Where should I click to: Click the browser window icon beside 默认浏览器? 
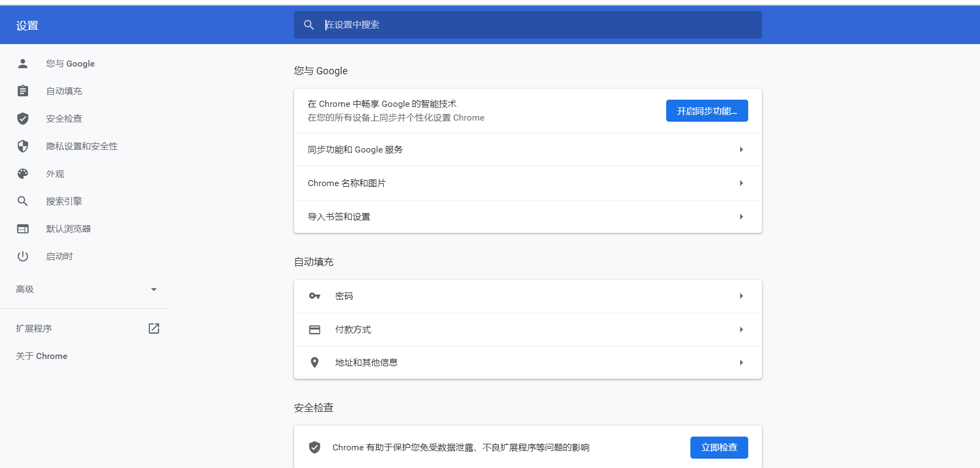23,228
